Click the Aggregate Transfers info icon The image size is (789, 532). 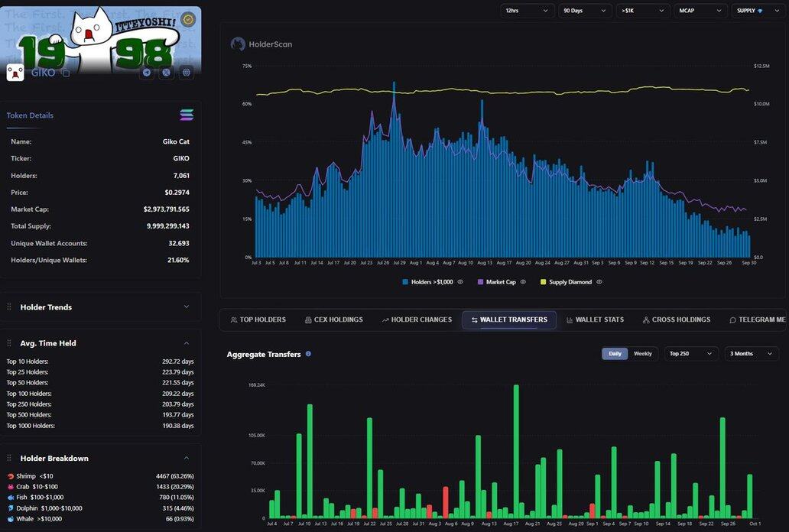click(308, 354)
